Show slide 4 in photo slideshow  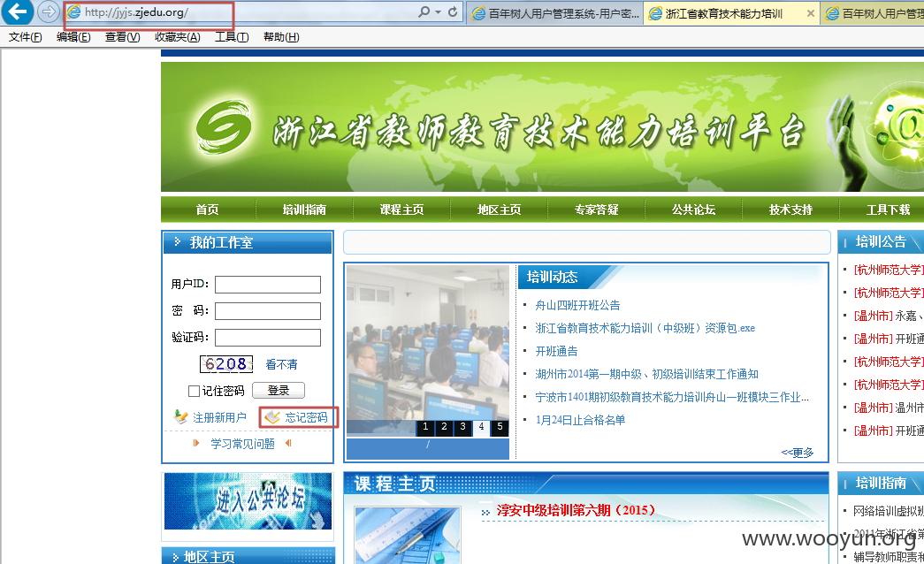[x=481, y=427]
